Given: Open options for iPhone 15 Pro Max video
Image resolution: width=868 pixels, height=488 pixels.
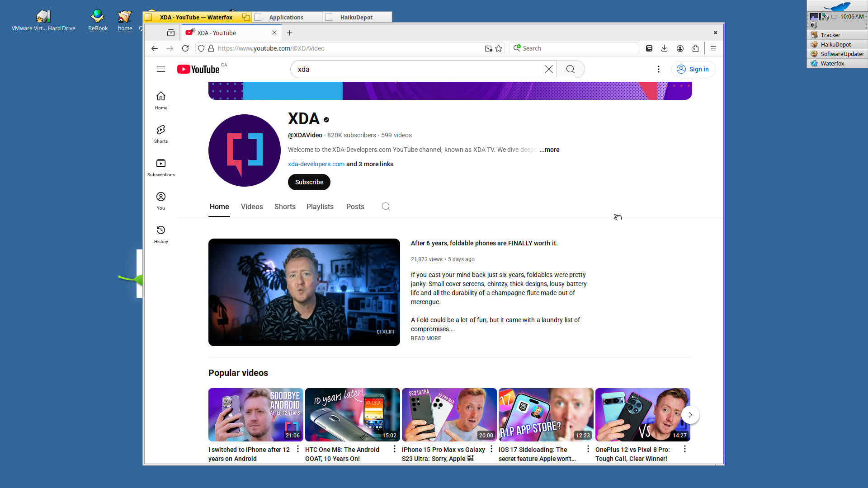Looking at the screenshot, I should point(491,449).
